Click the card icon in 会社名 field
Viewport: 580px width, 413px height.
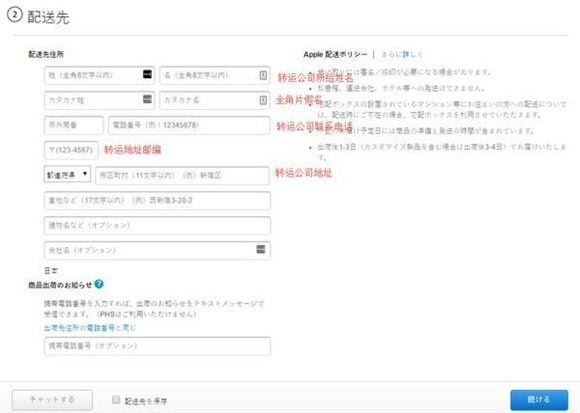point(261,249)
